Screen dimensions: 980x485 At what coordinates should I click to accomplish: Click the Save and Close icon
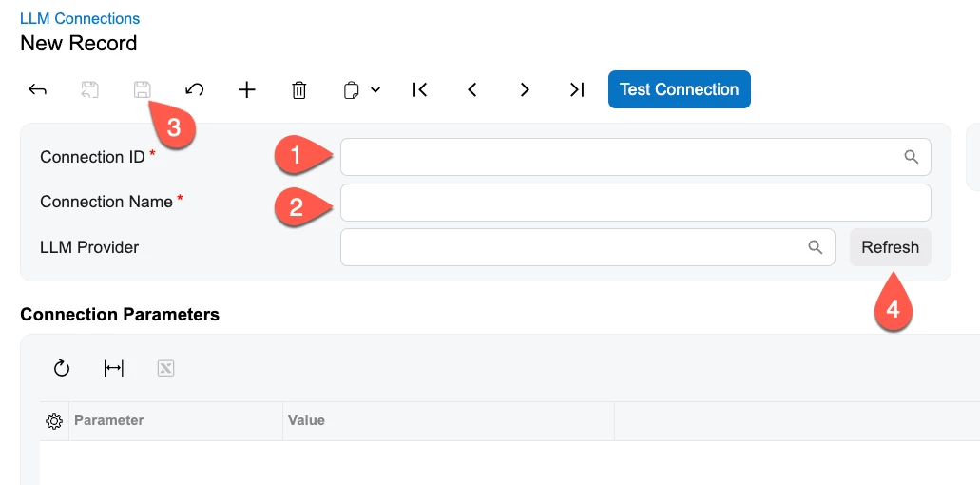[90, 90]
